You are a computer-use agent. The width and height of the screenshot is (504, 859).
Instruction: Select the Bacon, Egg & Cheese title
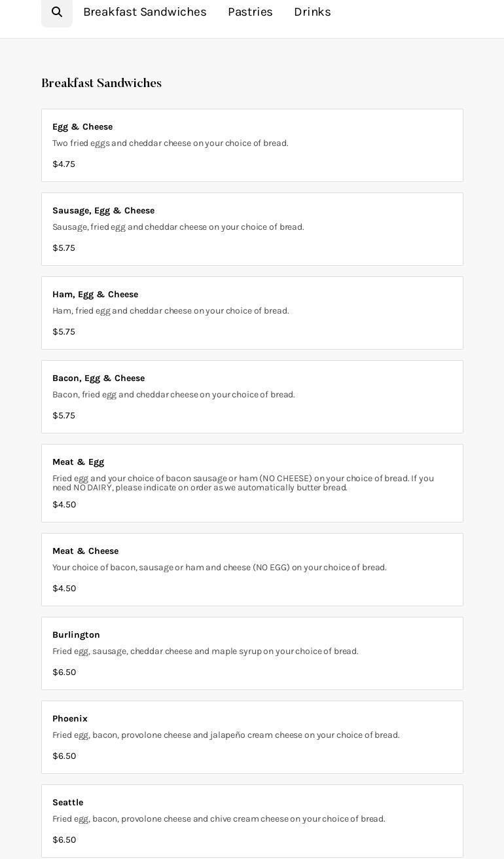[x=98, y=378]
